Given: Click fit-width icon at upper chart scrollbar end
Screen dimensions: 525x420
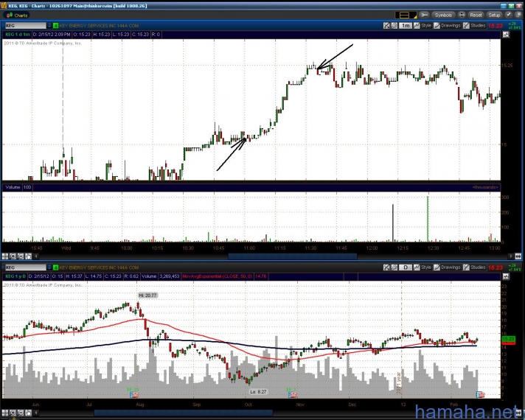Looking at the screenshot, I should (518, 256).
